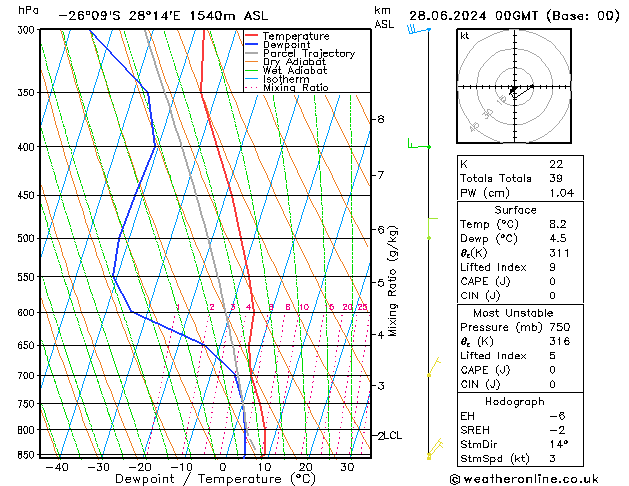The width and height of the screenshot is (629, 486).
Task: Click the 'Hodograph' section heading
Action: [515, 401]
